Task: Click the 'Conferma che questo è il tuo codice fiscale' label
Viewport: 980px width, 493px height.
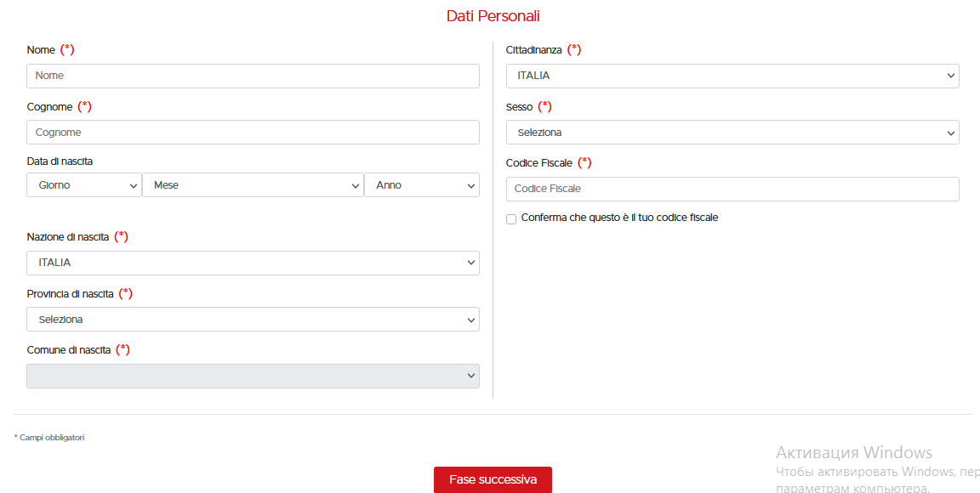Action: pyautogui.click(x=619, y=218)
